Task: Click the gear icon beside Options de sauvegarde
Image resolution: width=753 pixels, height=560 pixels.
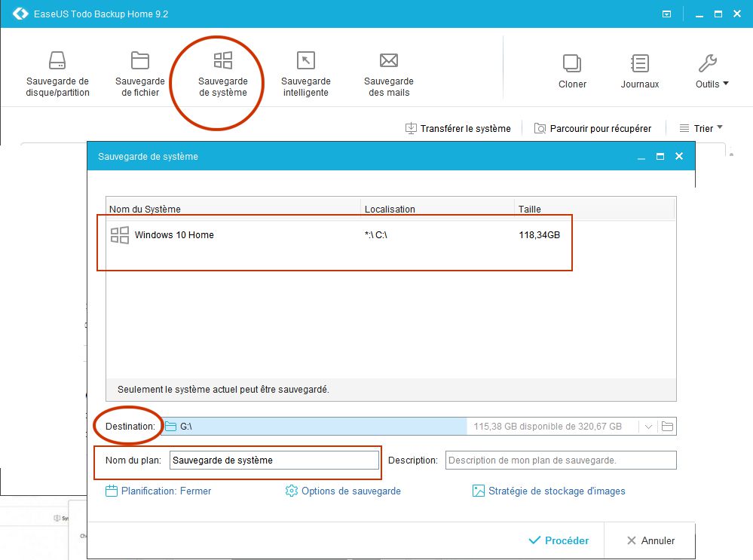Action: click(x=291, y=491)
